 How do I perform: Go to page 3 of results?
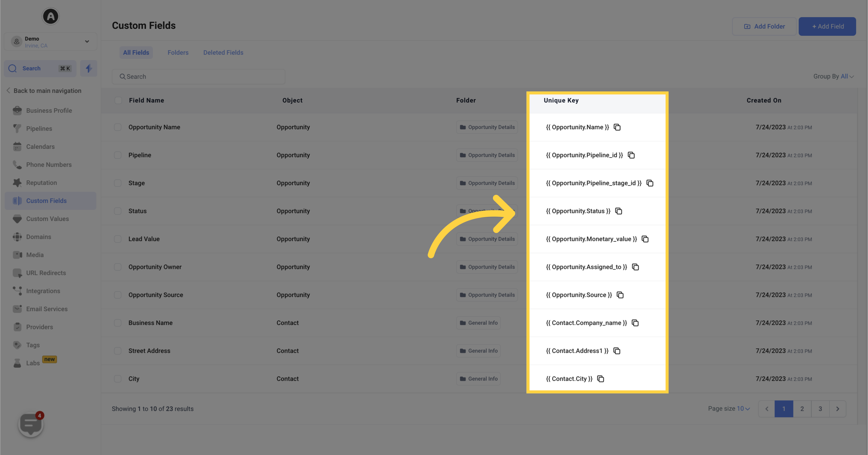click(x=820, y=409)
